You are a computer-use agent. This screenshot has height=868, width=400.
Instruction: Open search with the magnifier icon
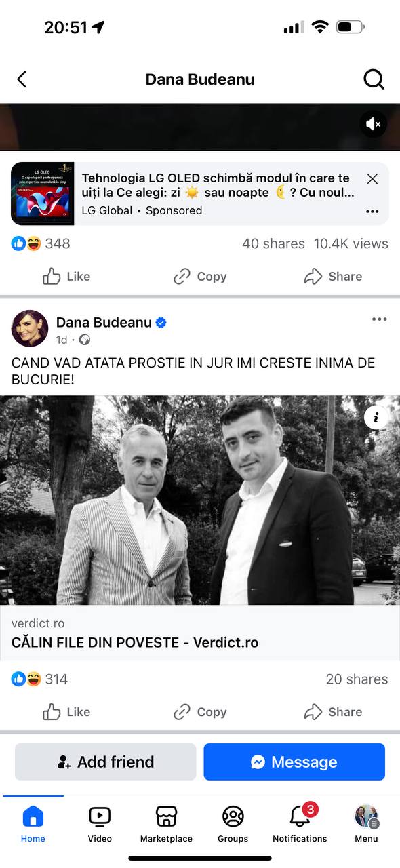[x=374, y=79]
